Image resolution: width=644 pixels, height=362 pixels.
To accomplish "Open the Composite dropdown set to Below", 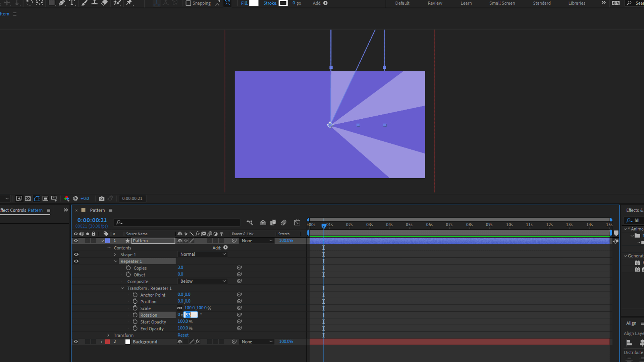I will [x=202, y=281].
